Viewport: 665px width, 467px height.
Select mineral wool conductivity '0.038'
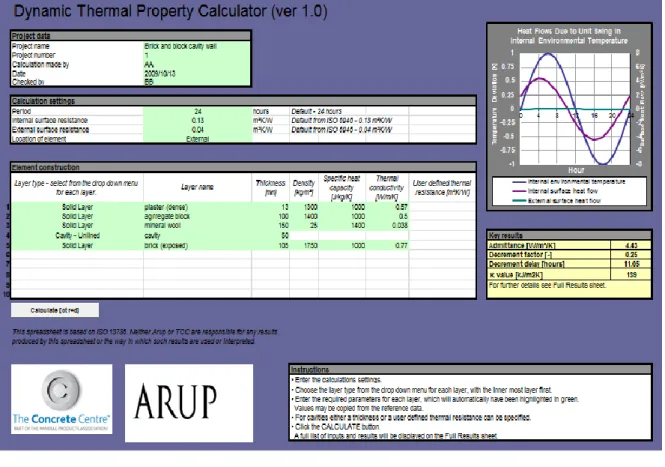(x=388, y=225)
